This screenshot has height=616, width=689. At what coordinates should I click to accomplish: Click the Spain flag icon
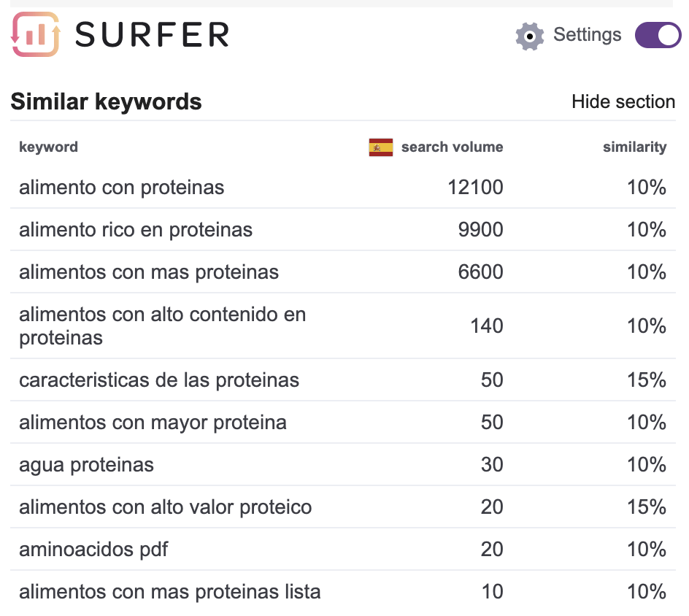coord(381,147)
